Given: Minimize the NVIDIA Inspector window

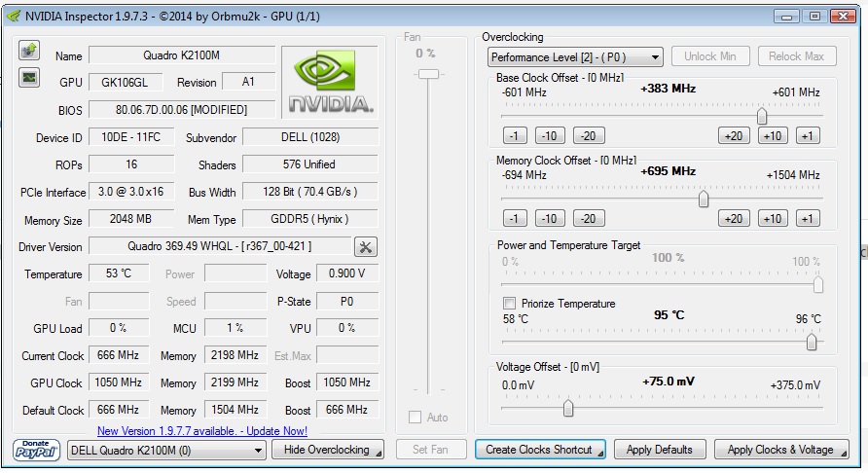Looking at the screenshot, I should coord(786,17).
